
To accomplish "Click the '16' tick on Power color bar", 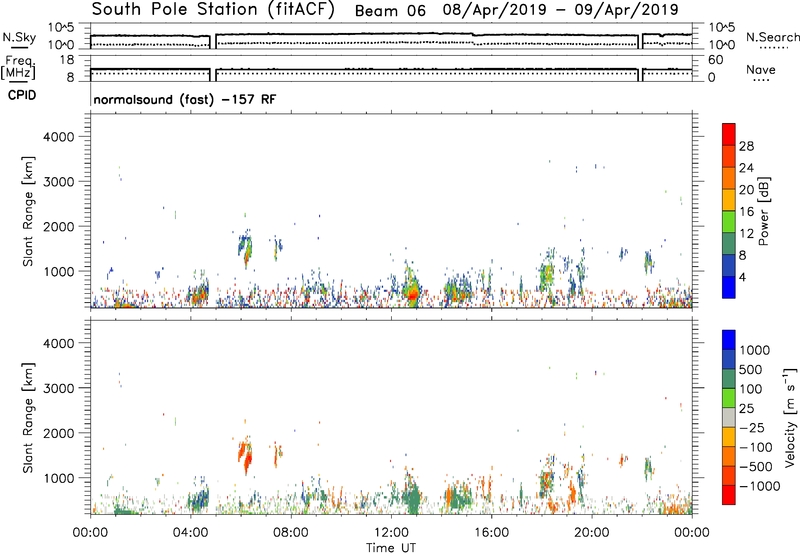I will 746,212.
